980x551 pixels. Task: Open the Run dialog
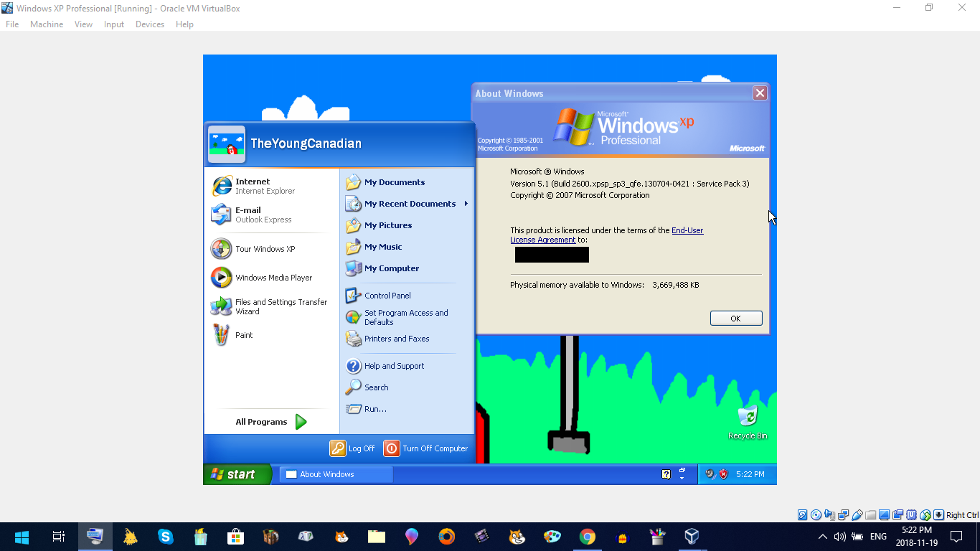click(407, 409)
